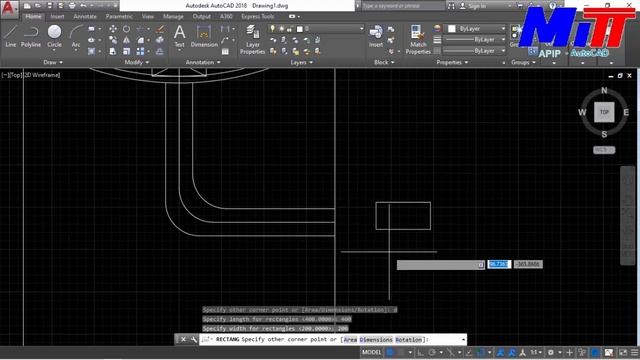The width and height of the screenshot is (640, 360).
Task: Toggle polar tracking in status bar
Action: point(432,352)
